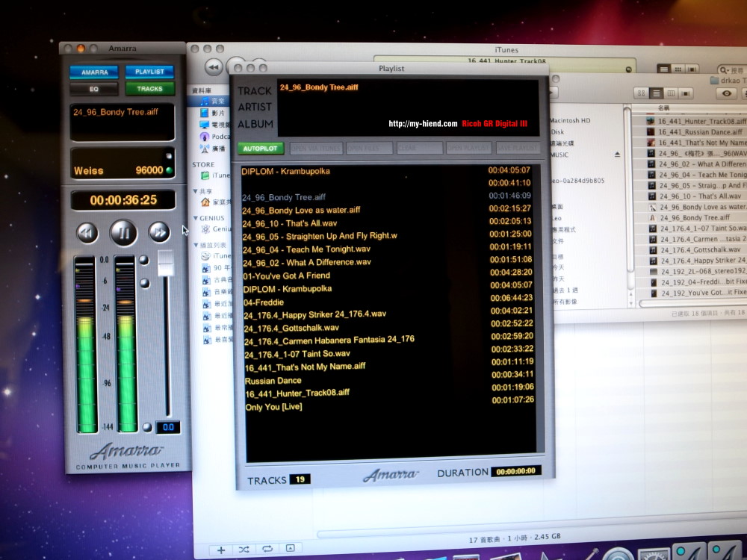Toggle the EQ button in Amarra
This screenshot has width=747, height=560.
point(94,89)
